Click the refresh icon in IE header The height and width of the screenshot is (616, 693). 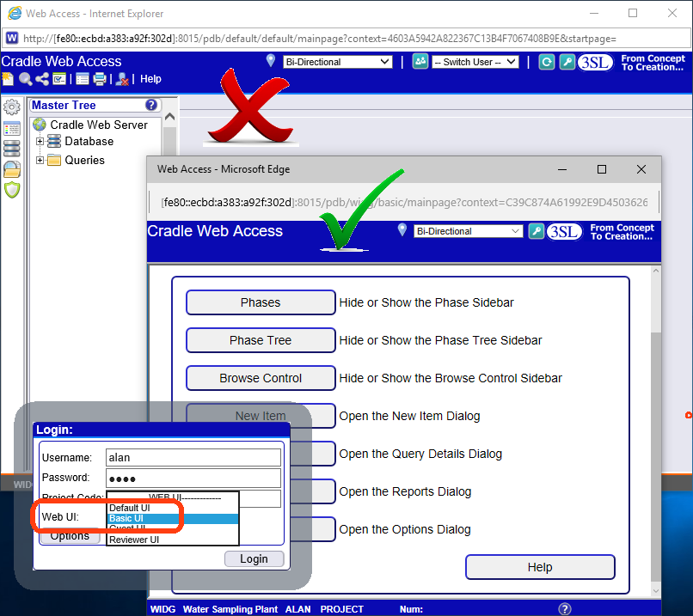pyautogui.click(x=546, y=62)
